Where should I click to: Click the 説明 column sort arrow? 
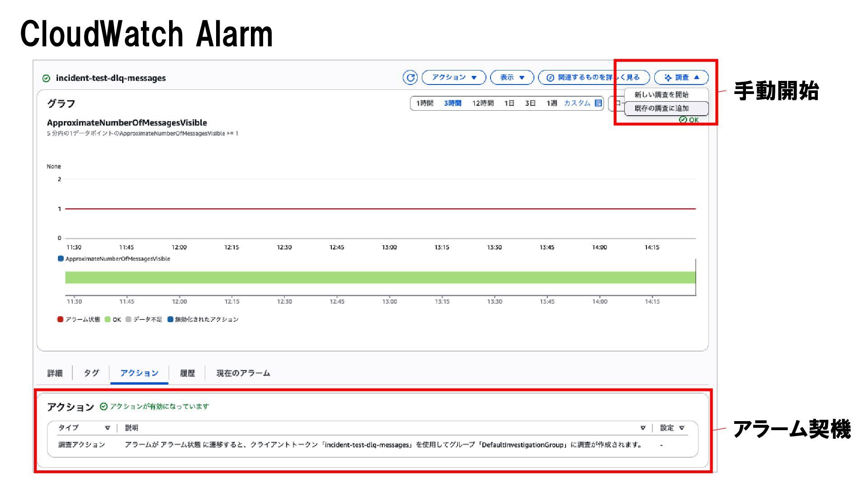pyautogui.click(x=643, y=428)
